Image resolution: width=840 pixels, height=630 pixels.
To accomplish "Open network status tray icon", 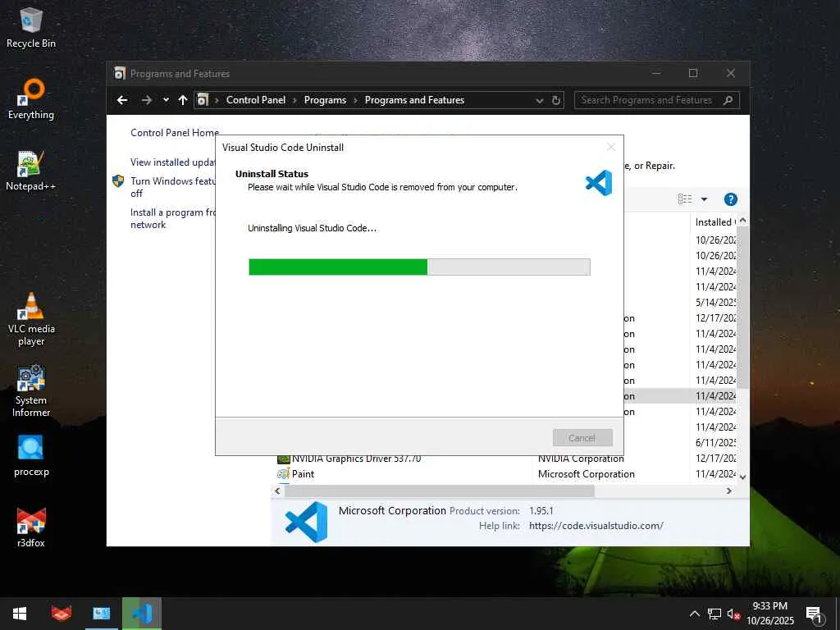I will (714, 614).
